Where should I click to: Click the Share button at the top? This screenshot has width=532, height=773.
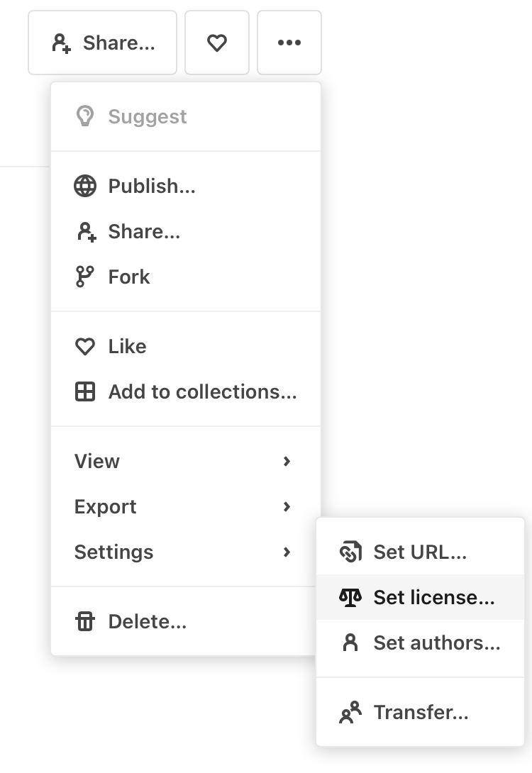(x=102, y=43)
